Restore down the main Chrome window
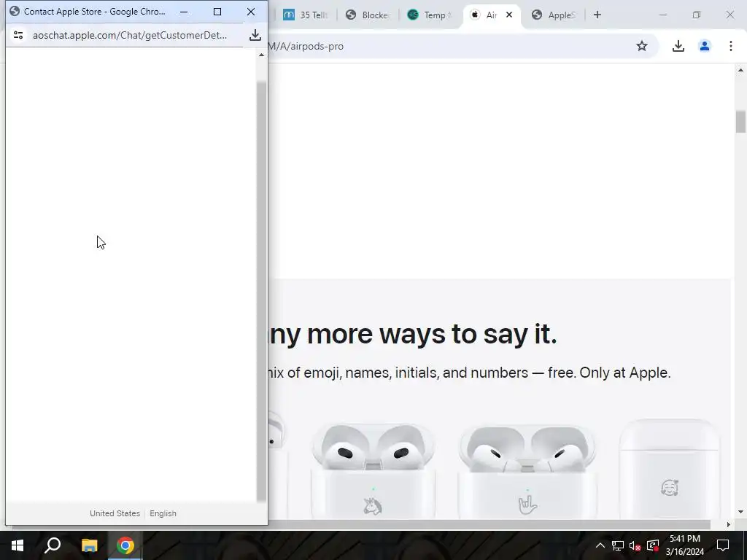The width and height of the screenshot is (747, 560). click(x=697, y=15)
